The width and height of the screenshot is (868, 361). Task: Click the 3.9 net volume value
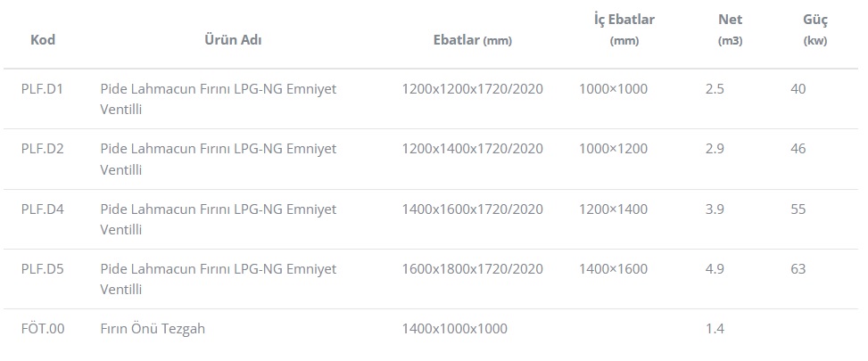[x=715, y=209]
